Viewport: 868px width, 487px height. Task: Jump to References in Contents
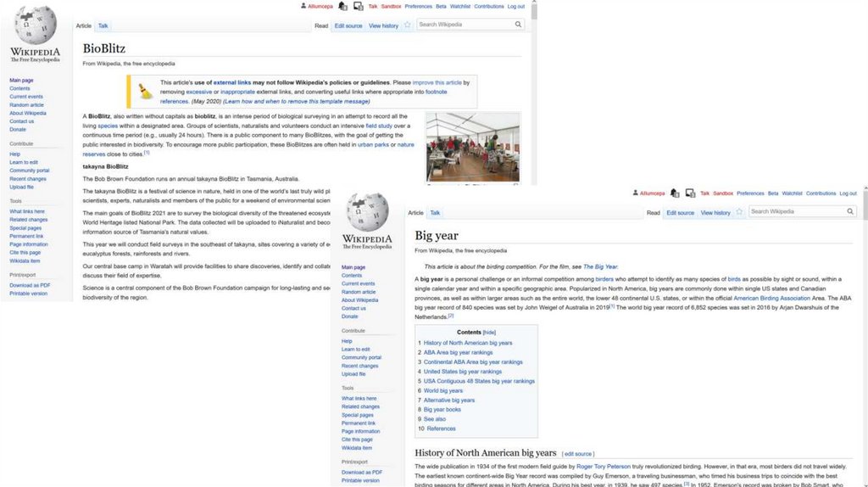click(x=441, y=428)
